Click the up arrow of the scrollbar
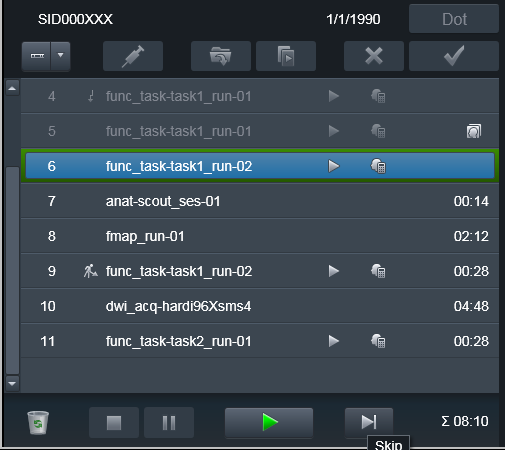The image size is (505, 450). click(12, 88)
